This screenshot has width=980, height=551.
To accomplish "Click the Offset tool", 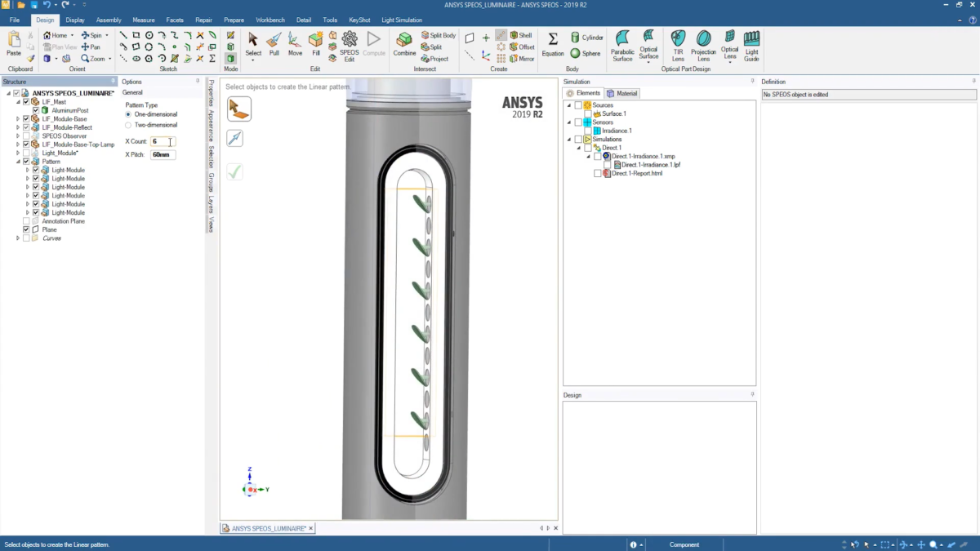I will (x=522, y=47).
